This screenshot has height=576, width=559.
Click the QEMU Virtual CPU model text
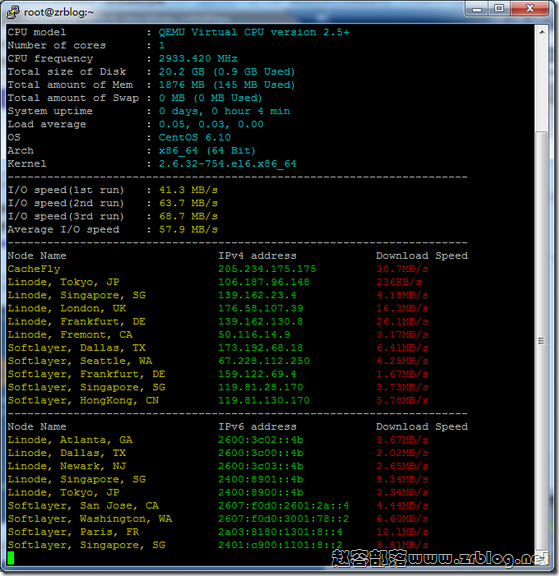coord(254,32)
